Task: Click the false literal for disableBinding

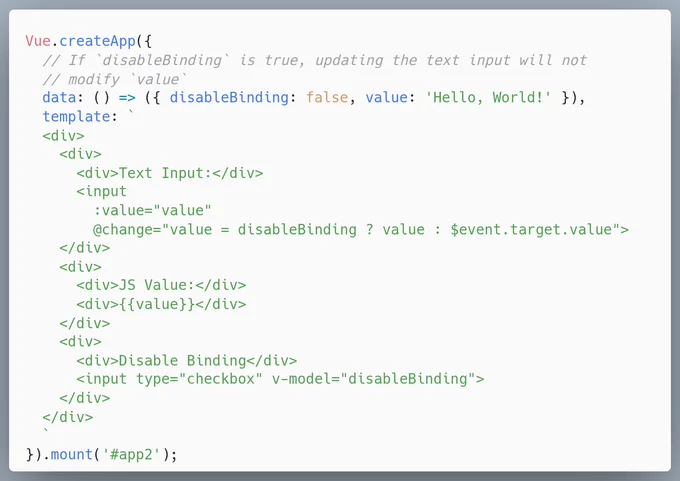Action: click(x=327, y=98)
